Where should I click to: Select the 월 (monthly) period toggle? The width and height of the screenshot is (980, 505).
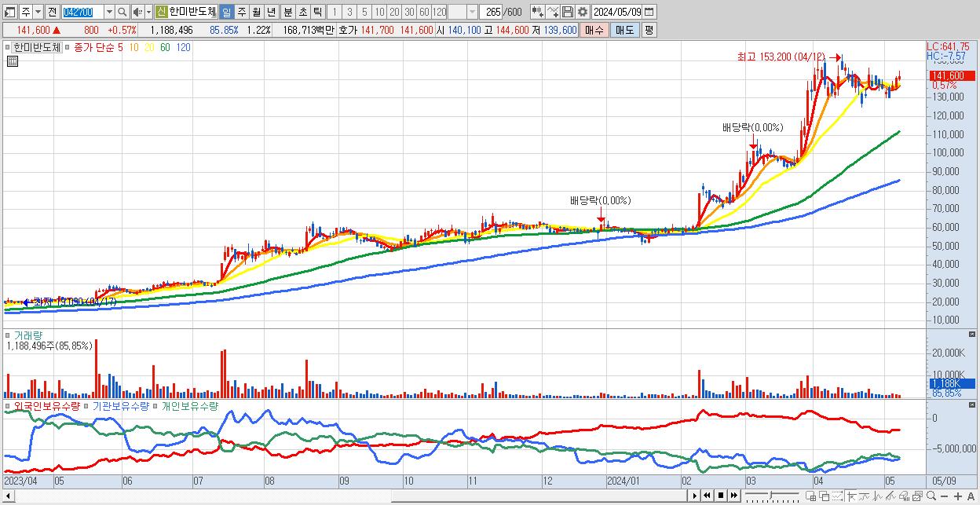pos(256,12)
